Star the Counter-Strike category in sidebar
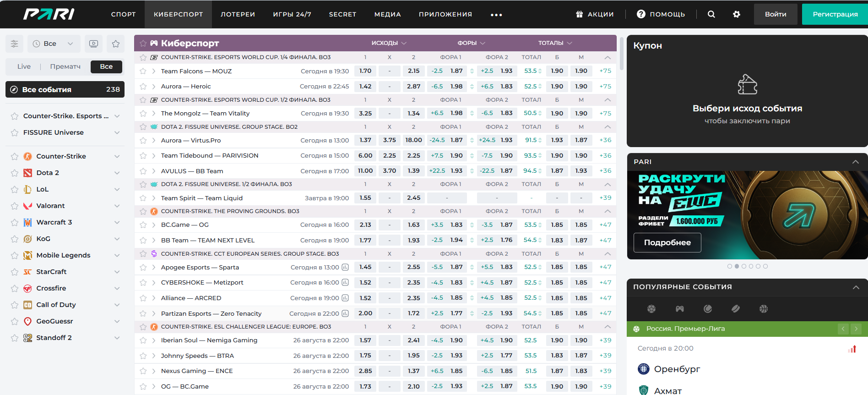Image resolution: width=868 pixels, height=395 pixels. [x=15, y=156]
